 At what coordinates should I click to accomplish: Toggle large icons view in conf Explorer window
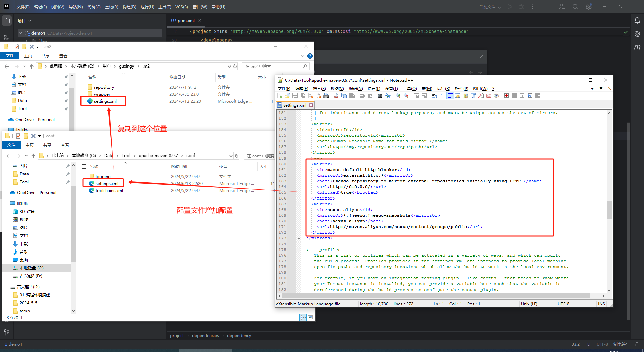pos(310,317)
